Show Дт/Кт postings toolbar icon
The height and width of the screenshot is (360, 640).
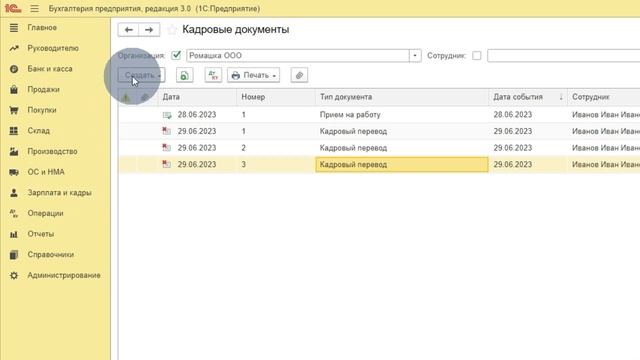tap(213, 75)
